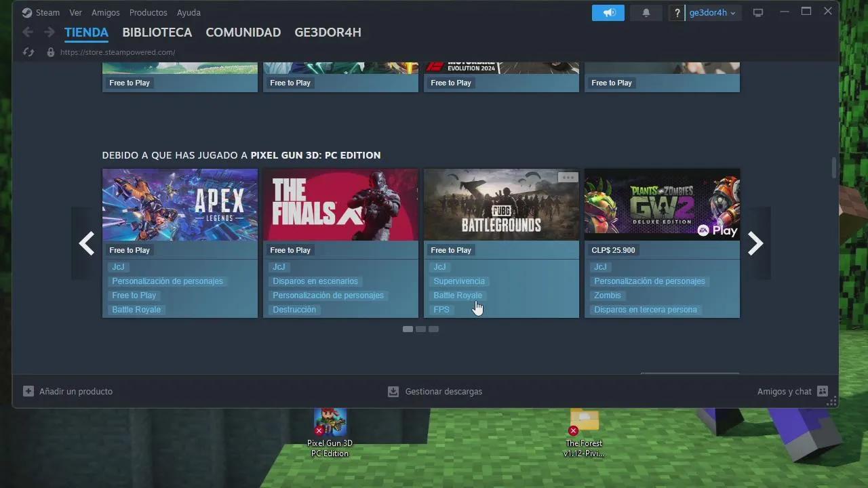Open the "..." menu on PUBG Battlegrounds
This screenshot has height=488, width=868.
click(x=567, y=177)
